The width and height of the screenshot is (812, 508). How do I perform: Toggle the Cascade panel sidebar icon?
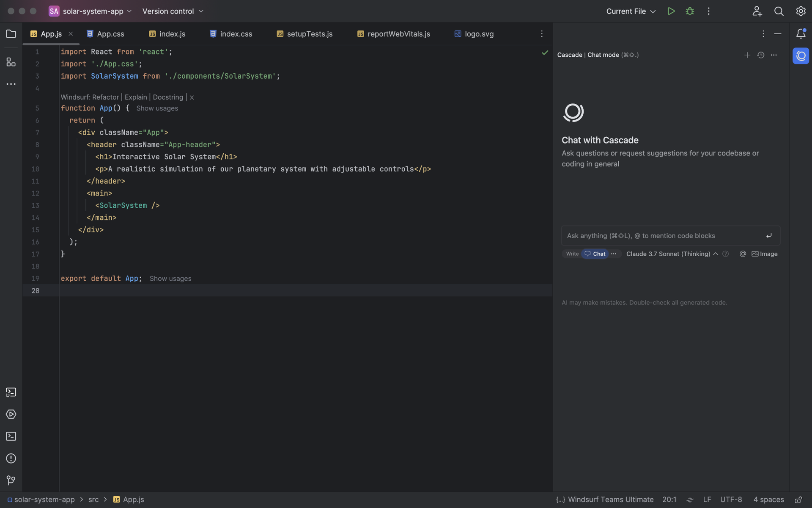pos(801,55)
